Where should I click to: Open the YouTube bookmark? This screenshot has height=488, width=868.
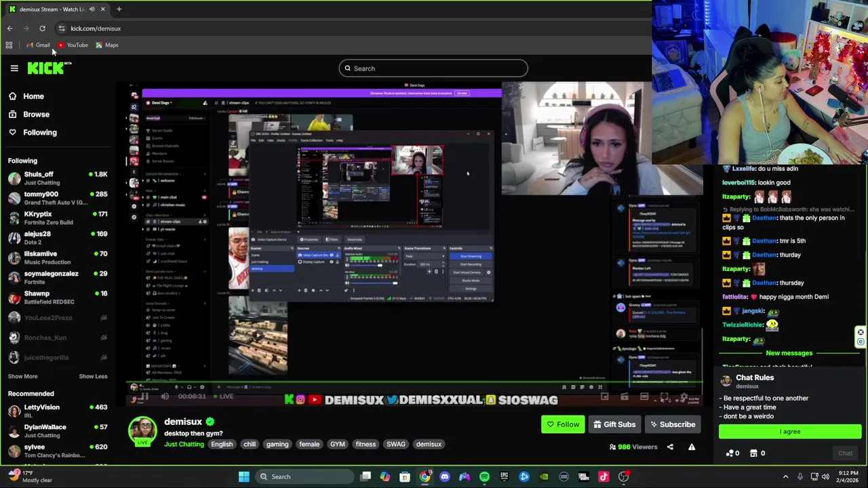(x=73, y=45)
